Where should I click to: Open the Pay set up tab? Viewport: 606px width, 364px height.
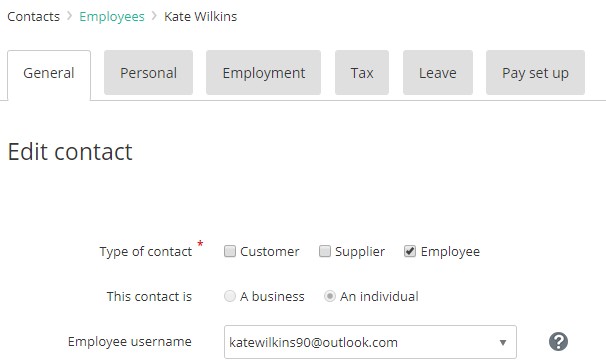tap(535, 72)
